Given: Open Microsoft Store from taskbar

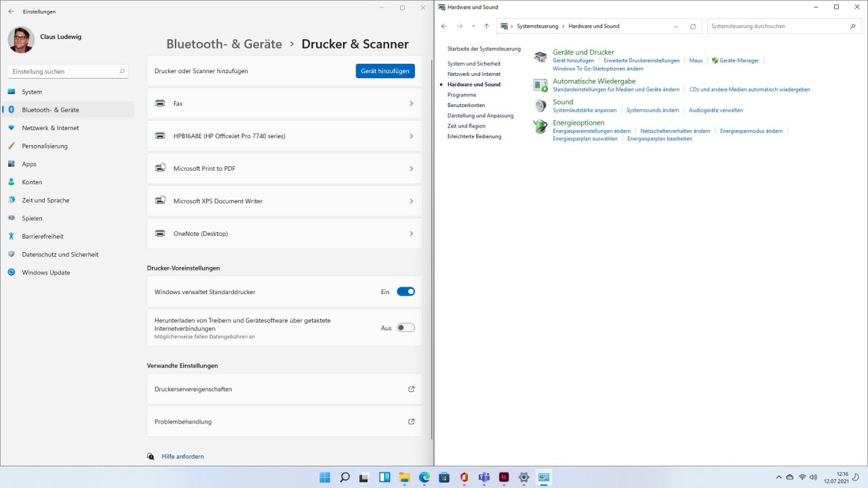Looking at the screenshot, I should (444, 477).
